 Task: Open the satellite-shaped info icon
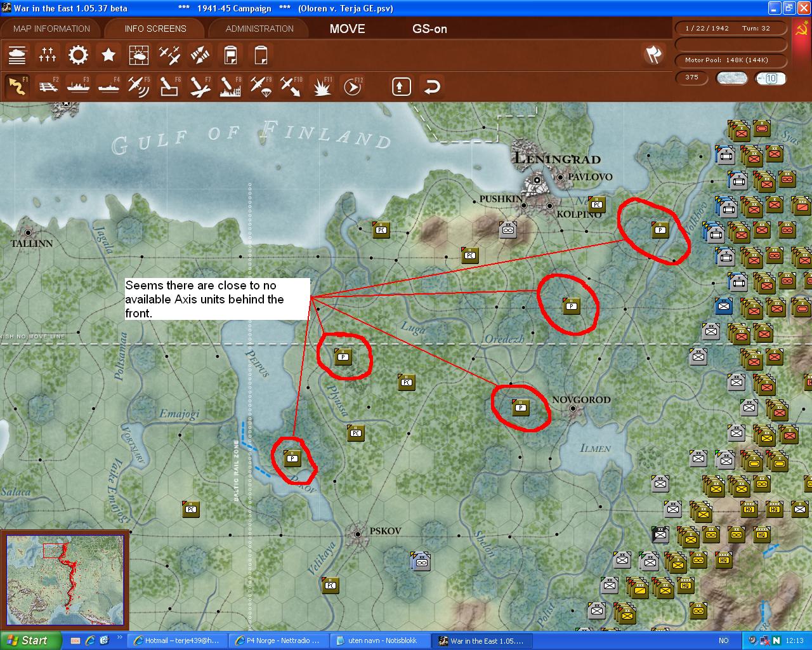200,55
